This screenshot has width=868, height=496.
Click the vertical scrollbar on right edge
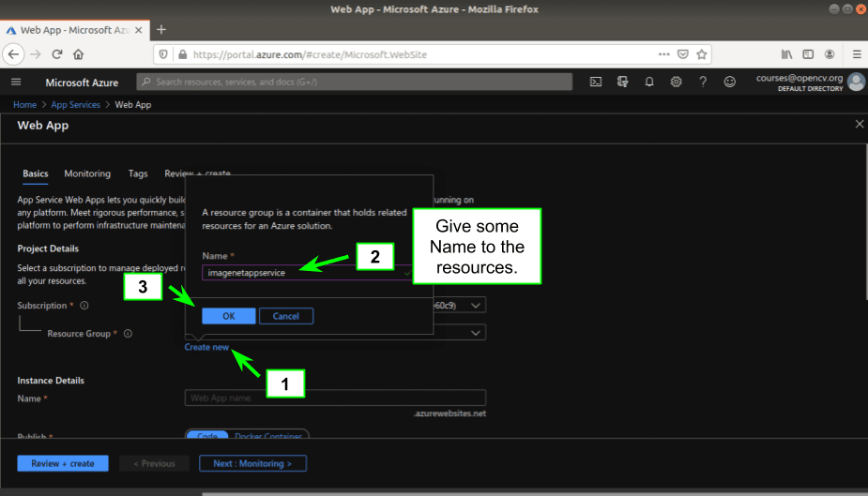[866, 221]
